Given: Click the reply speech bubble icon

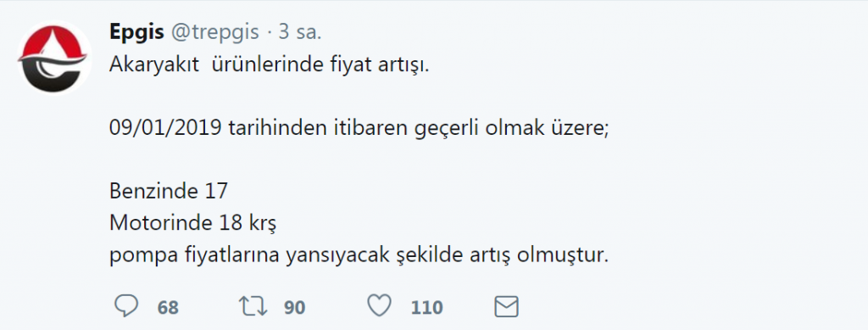Looking at the screenshot, I should pyautogui.click(x=126, y=307).
